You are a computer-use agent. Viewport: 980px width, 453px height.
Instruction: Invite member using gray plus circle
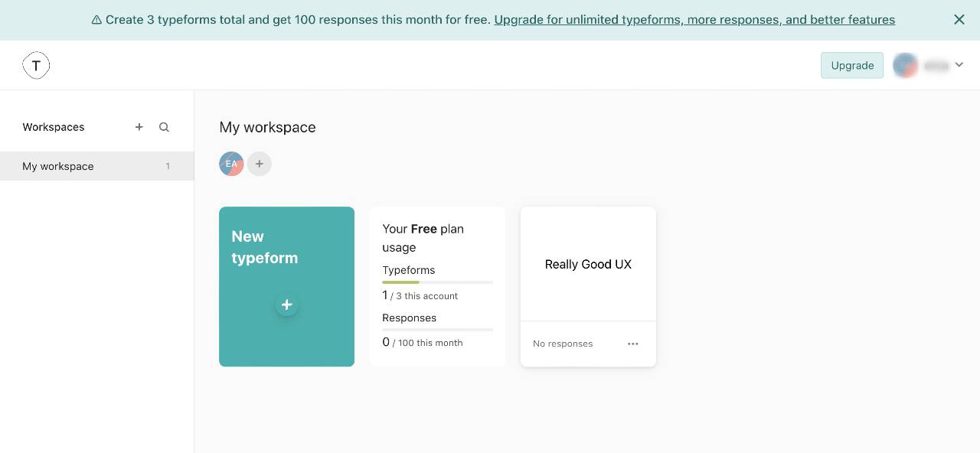(260, 164)
